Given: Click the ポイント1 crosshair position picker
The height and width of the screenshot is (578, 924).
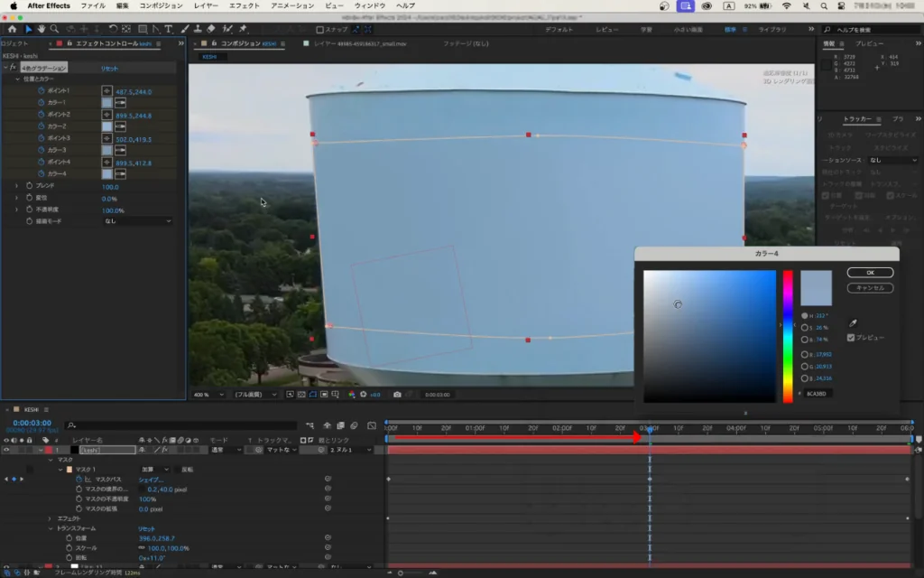Looking at the screenshot, I should (106, 91).
